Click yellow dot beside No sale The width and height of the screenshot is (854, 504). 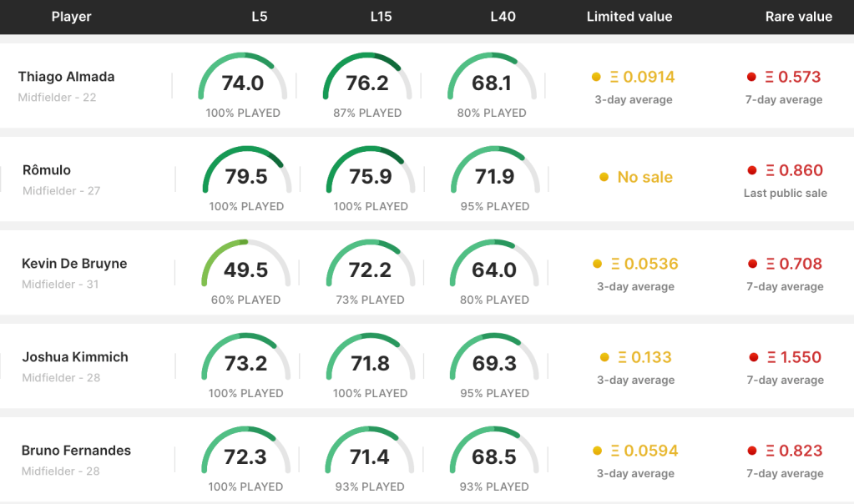tap(604, 177)
